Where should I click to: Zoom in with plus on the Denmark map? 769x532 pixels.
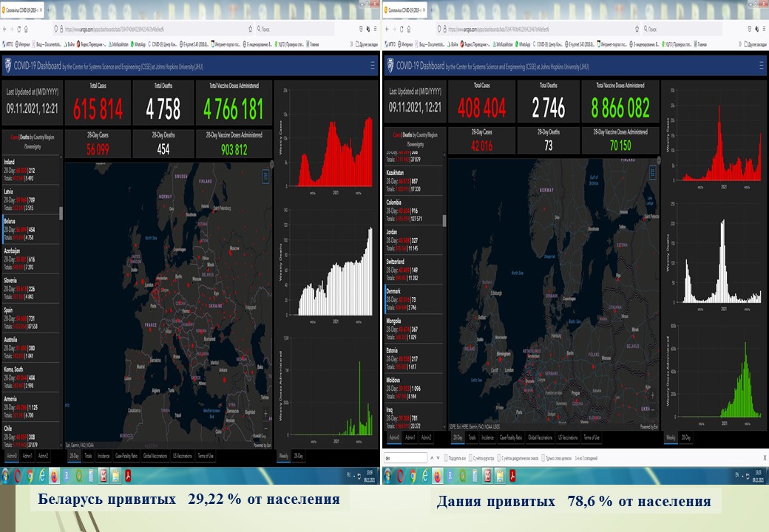pos(652,395)
